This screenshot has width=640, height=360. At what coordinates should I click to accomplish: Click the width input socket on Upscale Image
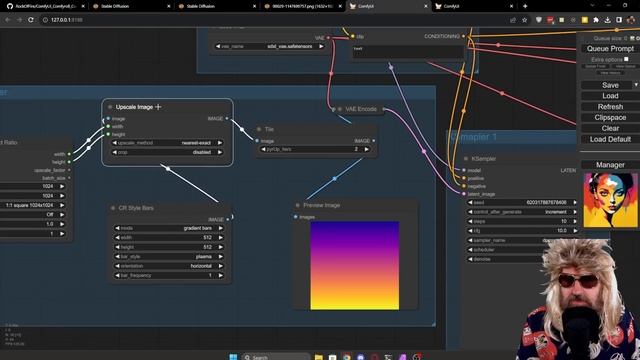[x=108, y=127]
